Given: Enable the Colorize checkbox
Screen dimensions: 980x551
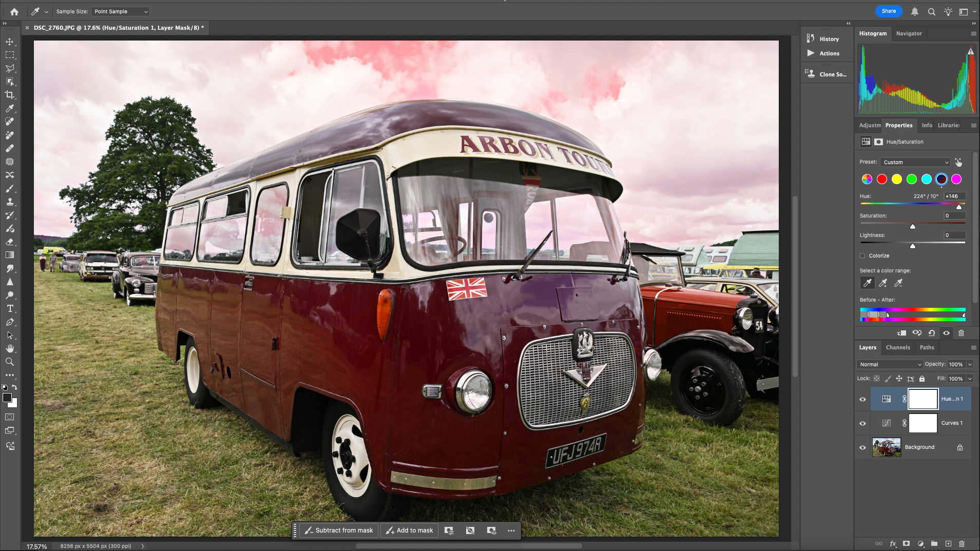Looking at the screenshot, I should pos(862,255).
